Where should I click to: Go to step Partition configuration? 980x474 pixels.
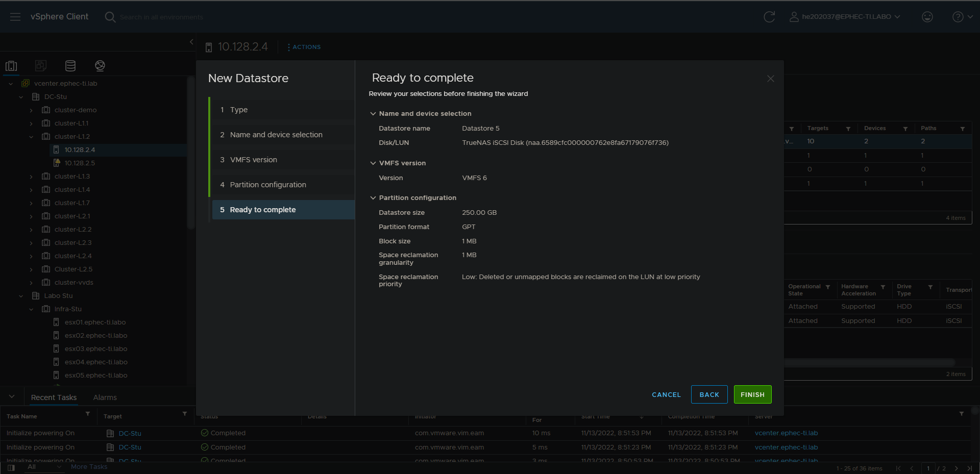(x=283, y=185)
